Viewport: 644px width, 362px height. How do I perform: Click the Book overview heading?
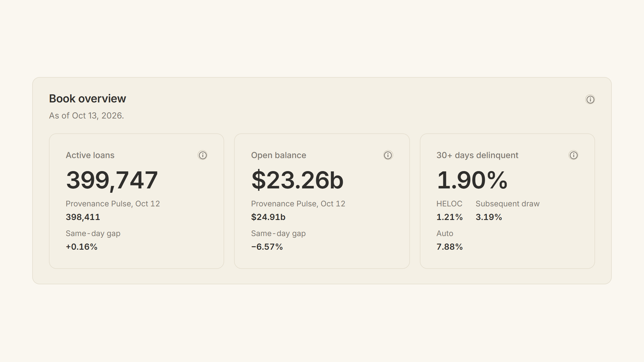87,98
